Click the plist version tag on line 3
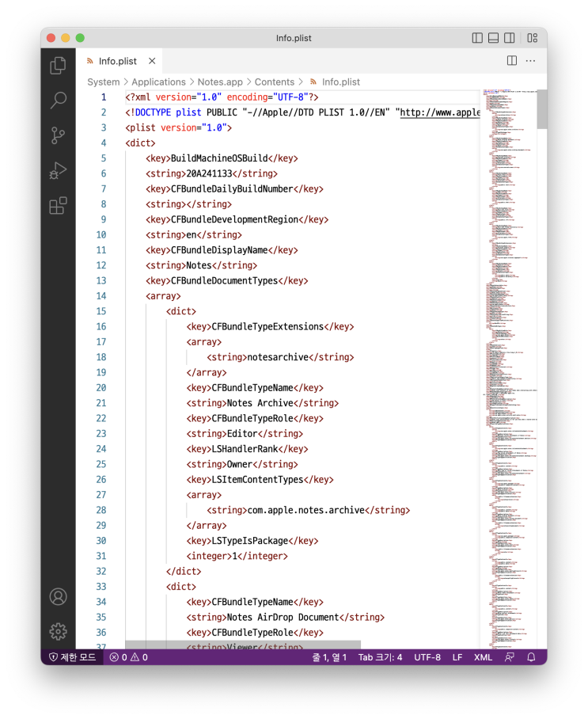 pyautogui.click(x=178, y=127)
